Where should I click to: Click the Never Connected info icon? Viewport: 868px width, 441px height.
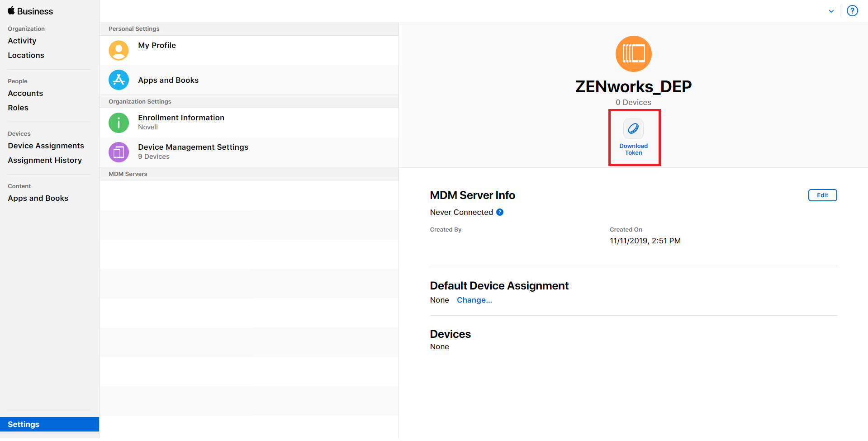coord(500,212)
